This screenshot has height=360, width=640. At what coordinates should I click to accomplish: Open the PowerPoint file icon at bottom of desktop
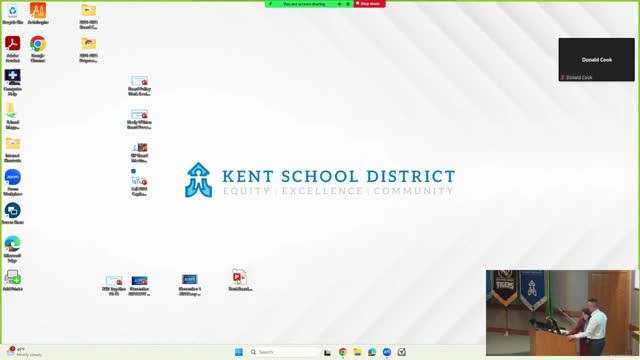point(240,280)
